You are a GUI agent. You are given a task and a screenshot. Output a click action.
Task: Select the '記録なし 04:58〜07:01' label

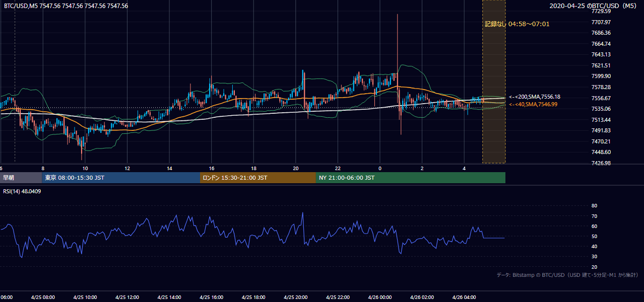[517, 24]
